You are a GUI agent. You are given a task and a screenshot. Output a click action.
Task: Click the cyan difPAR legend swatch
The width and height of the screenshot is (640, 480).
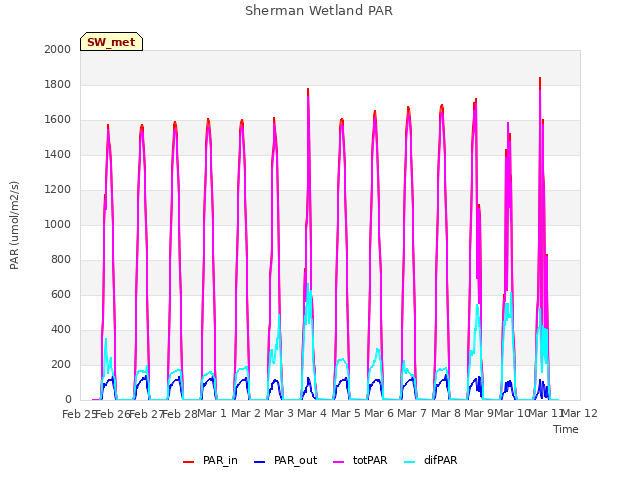pos(409,462)
